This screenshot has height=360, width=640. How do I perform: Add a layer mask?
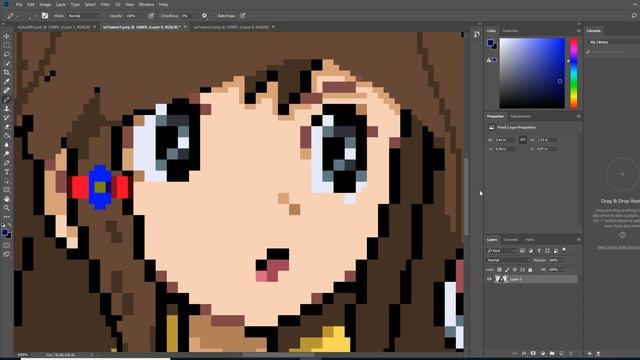point(533,353)
